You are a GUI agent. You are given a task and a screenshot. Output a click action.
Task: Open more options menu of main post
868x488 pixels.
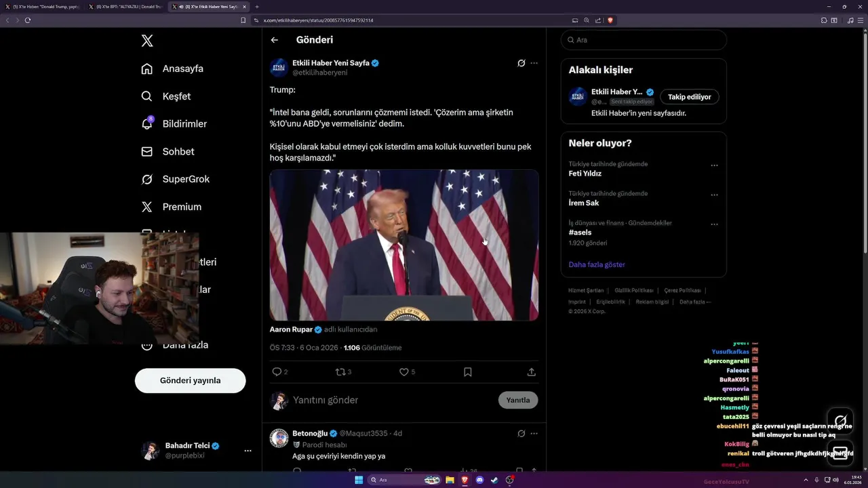click(x=534, y=63)
